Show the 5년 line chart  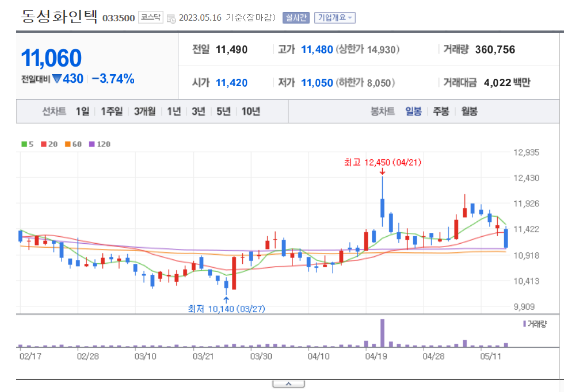click(x=223, y=112)
